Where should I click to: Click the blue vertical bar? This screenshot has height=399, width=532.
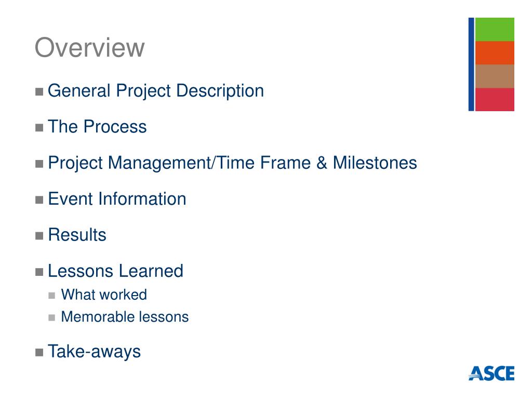pos(471,64)
